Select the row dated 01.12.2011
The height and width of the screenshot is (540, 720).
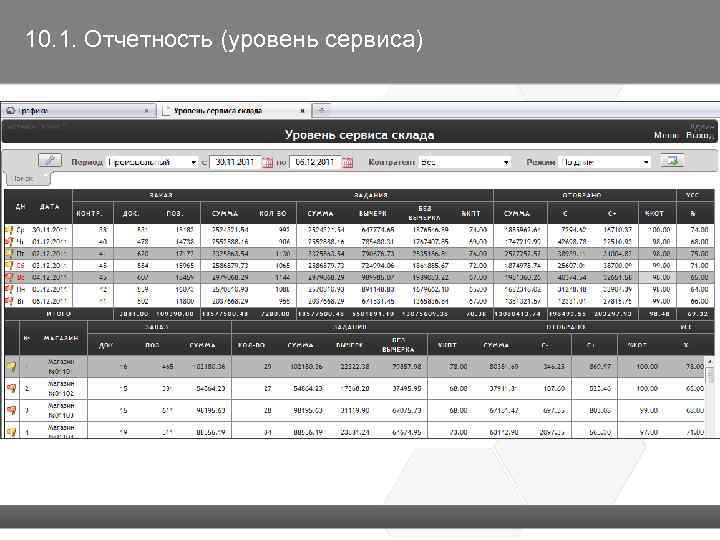359,241
